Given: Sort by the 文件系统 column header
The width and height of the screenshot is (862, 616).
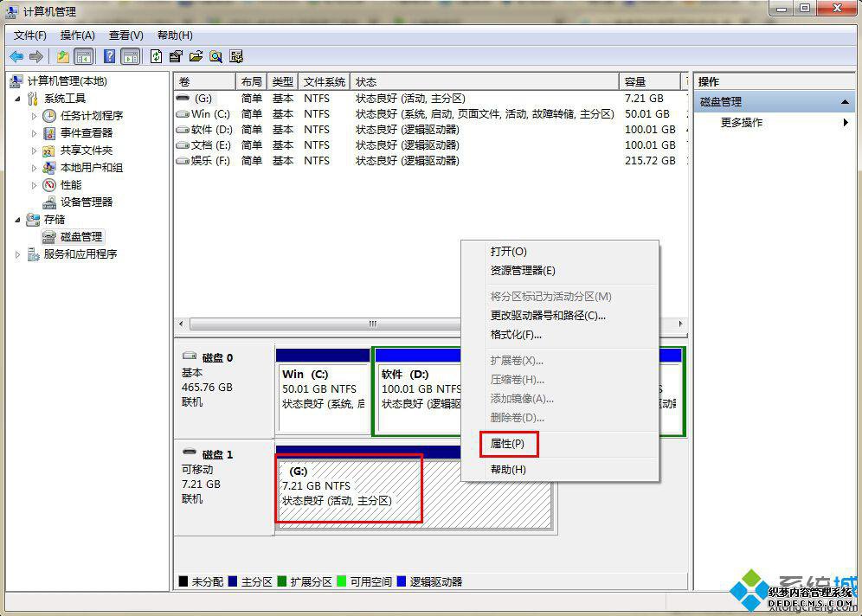Looking at the screenshot, I should click(325, 82).
